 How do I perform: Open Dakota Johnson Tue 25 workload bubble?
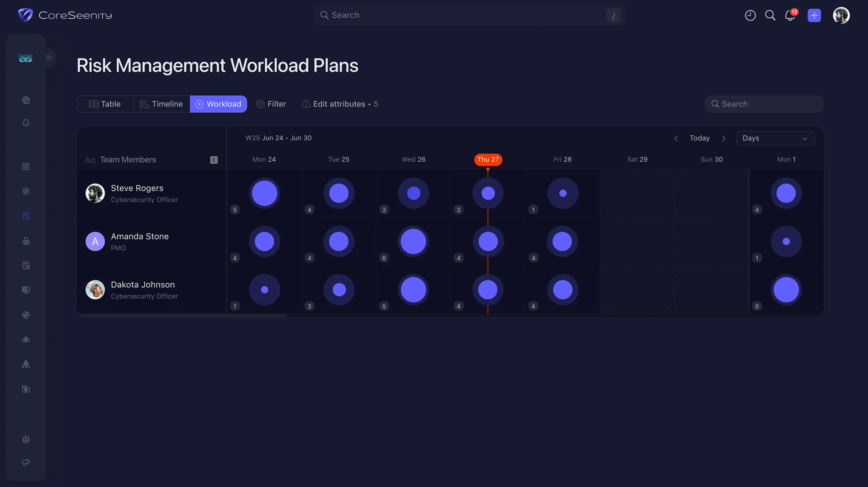339,290
